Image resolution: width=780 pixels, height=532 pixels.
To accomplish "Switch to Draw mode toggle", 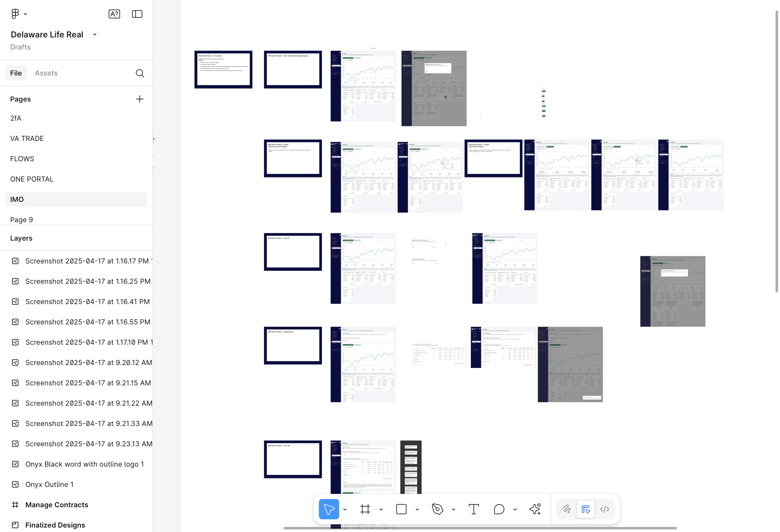I will (566, 509).
